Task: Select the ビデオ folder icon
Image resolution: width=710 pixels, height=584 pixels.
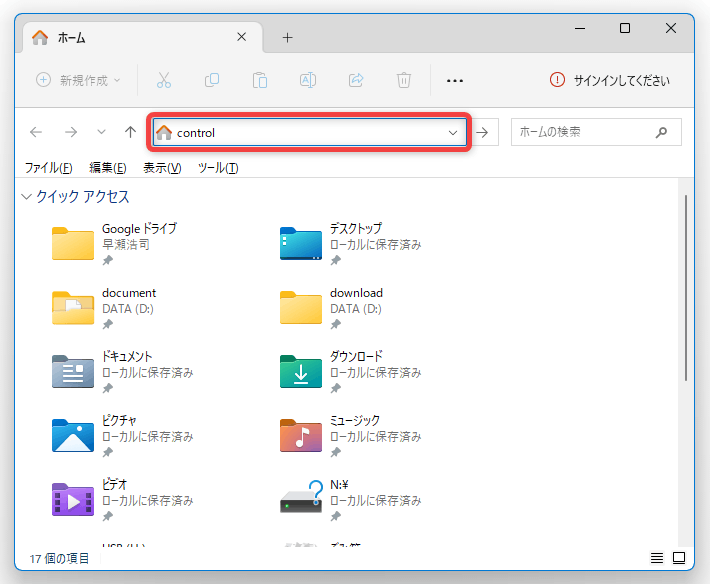Action: click(73, 500)
